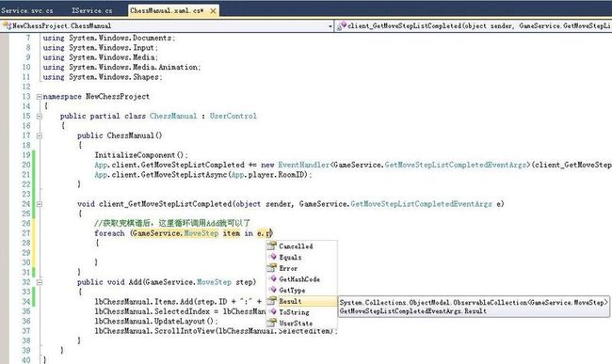This screenshot has height=364, width=612.
Task: Click the ToString method icon
Action: coord(272,311)
